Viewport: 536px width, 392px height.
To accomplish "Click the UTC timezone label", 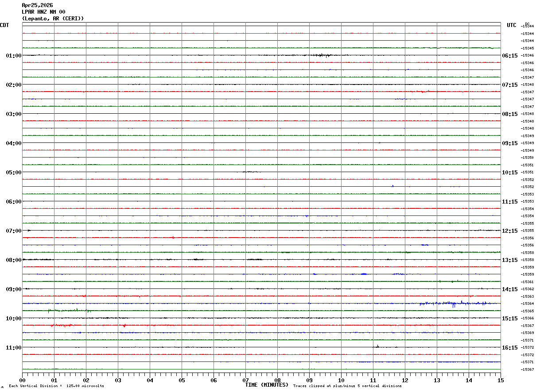I will coord(512,25).
